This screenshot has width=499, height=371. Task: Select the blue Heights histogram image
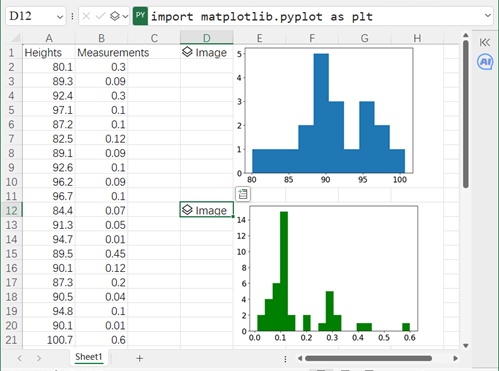click(x=325, y=115)
